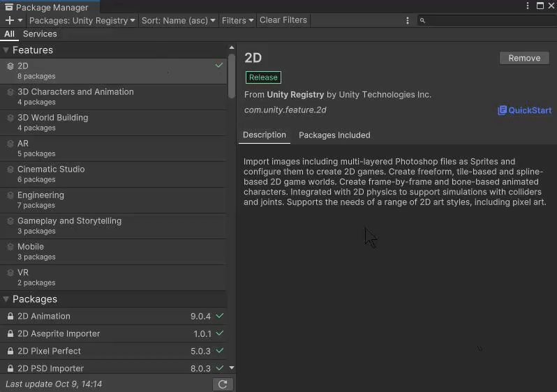Click the lock icon on 2D Aseprite Importer
The width and height of the screenshot is (557, 392).
coord(10,334)
